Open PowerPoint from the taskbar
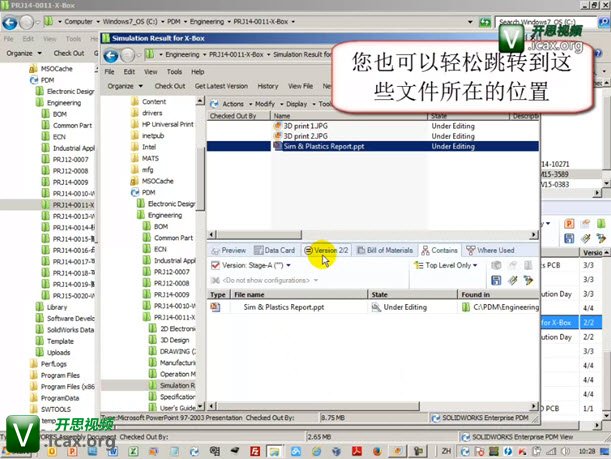This screenshot has height=459, width=611. coord(72,451)
